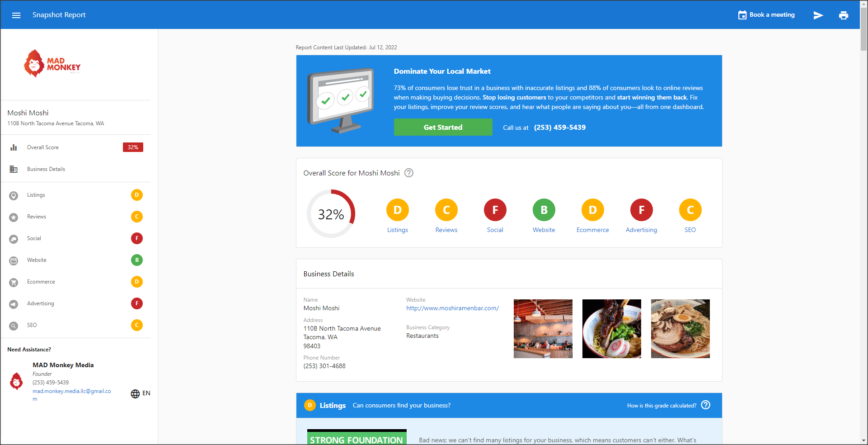The height and width of the screenshot is (445, 868).
Task: Click the Listings pin icon in sidebar
Action: click(14, 195)
